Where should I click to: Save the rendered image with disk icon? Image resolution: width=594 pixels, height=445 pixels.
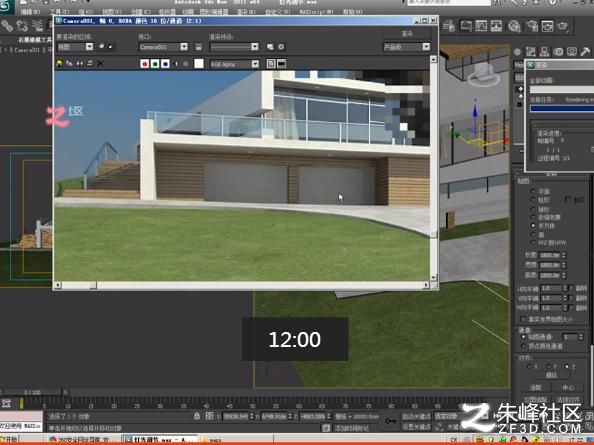pyautogui.click(x=59, y=64)
